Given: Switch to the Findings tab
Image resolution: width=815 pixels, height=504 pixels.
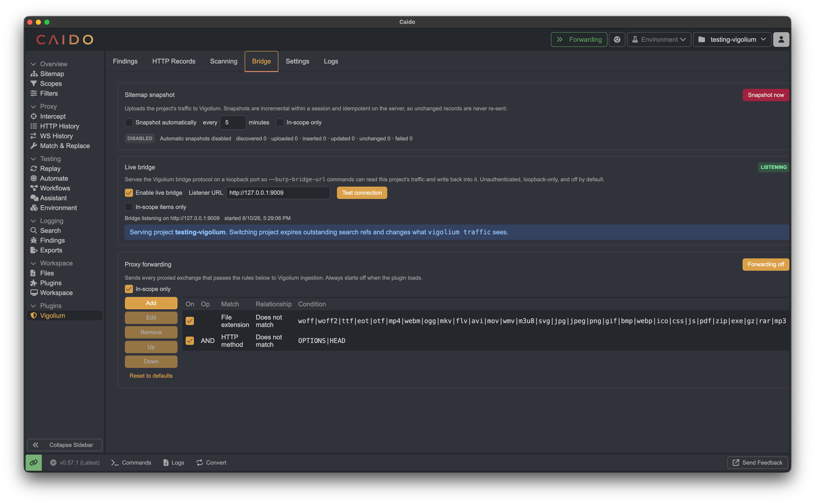Looking at the screenshot, I should pos(125,61).
